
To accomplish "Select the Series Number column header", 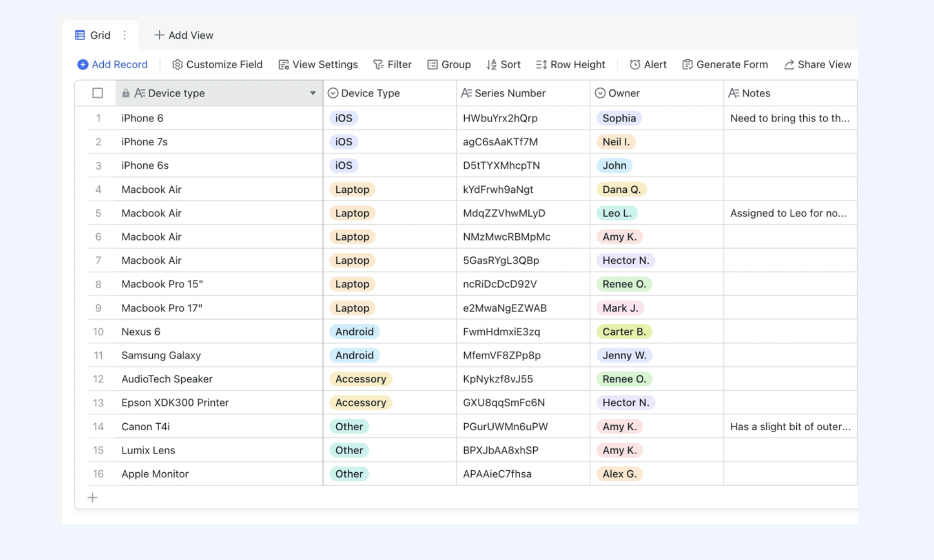I will pos(523,93).
